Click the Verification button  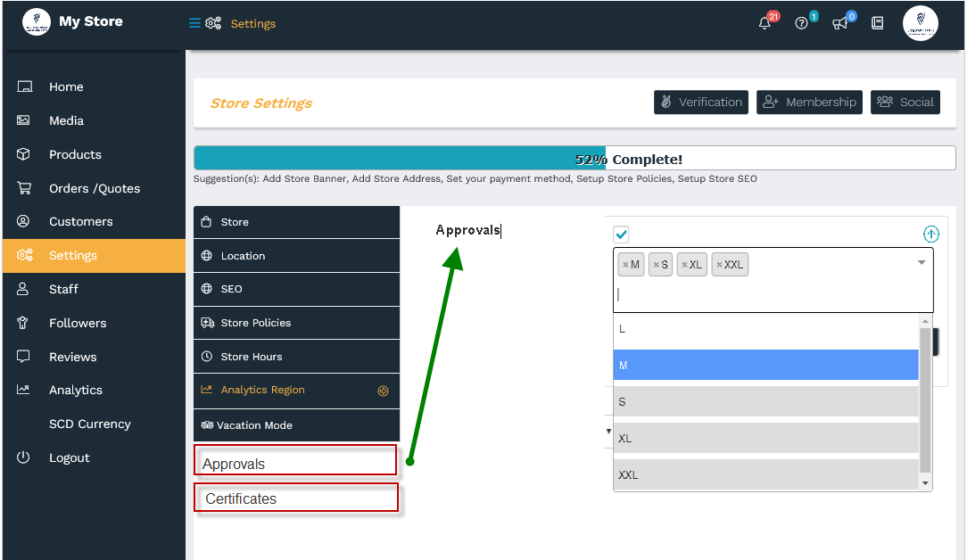701,103
